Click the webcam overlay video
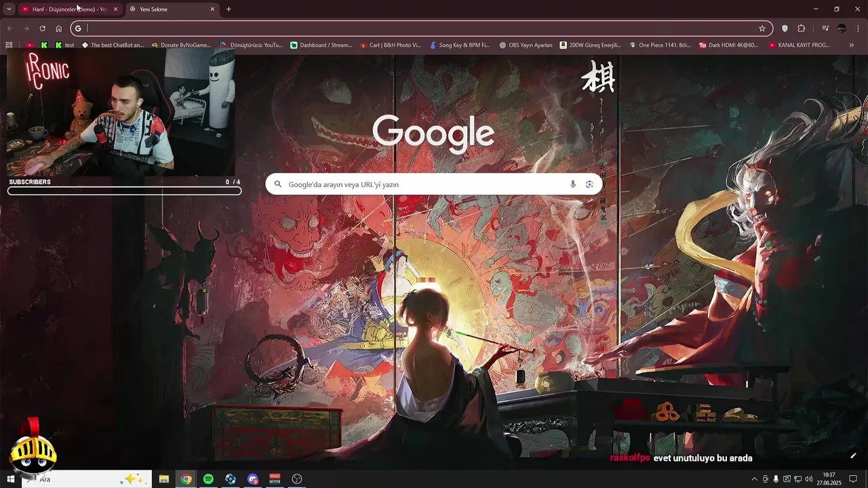This screenshot has height=488, width=868. [121, 113]
